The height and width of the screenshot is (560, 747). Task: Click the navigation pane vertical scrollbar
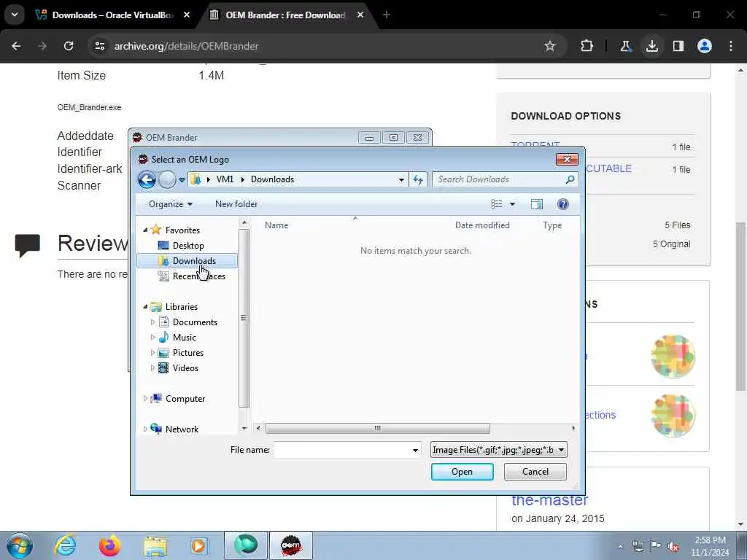(244, 318)
